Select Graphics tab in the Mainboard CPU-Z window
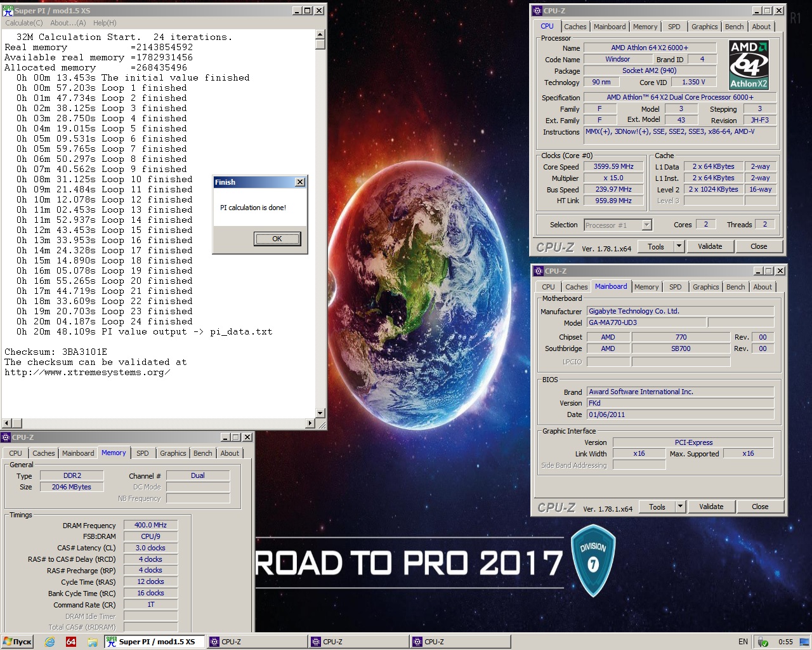The height and width of the screenshot is (650, 812). click(x=706, y=287)
